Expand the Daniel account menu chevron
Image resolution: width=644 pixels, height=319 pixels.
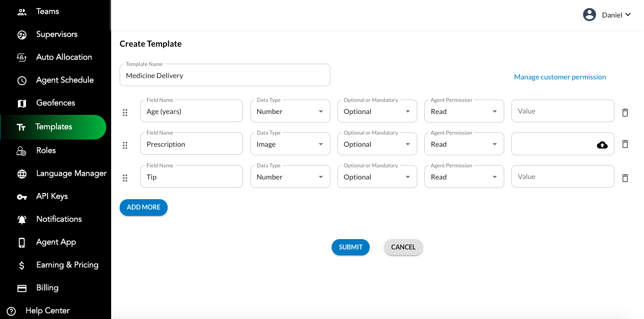[628, 15]
